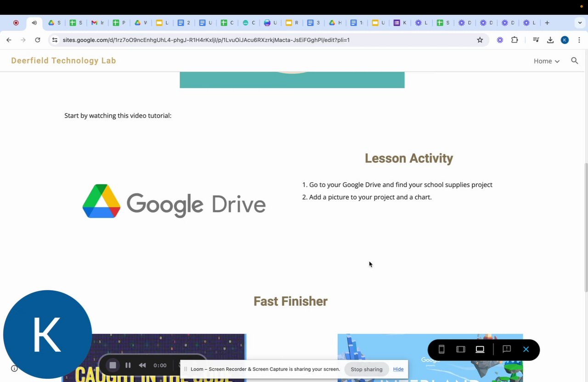Click the orange dot in macOS menu bar
Screen dimensions: 588x382
click(582, 6)
